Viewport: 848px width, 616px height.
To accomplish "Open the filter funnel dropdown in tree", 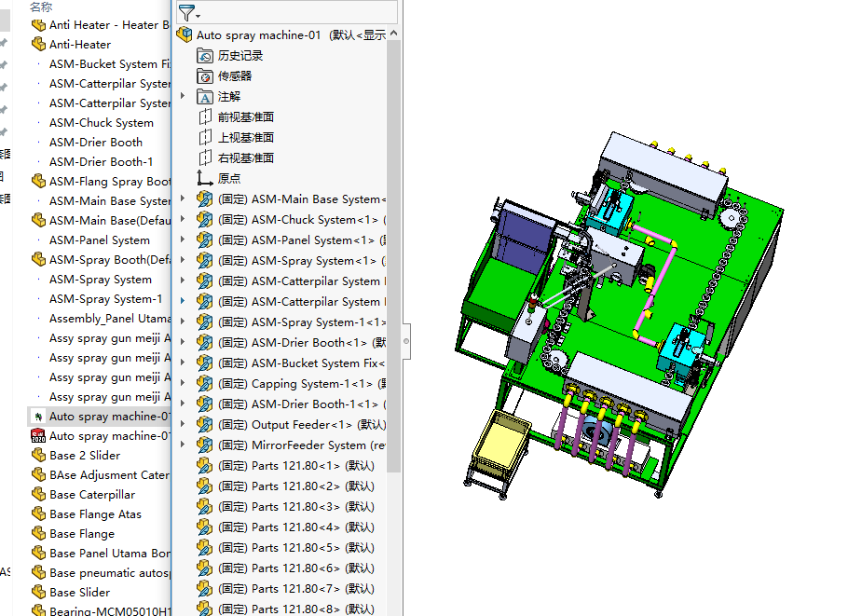I will click(x=189, y=12).
